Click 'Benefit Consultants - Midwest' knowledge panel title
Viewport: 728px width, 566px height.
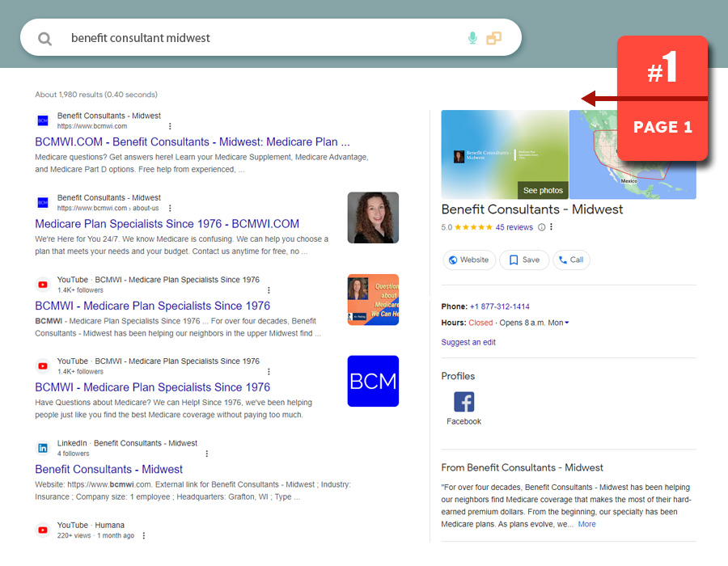[532, 209]
